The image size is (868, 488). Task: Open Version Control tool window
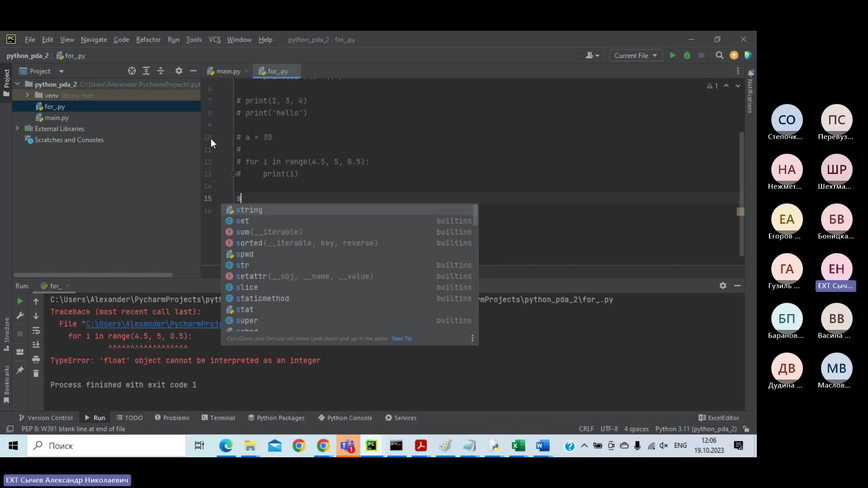tap(45, 418)
